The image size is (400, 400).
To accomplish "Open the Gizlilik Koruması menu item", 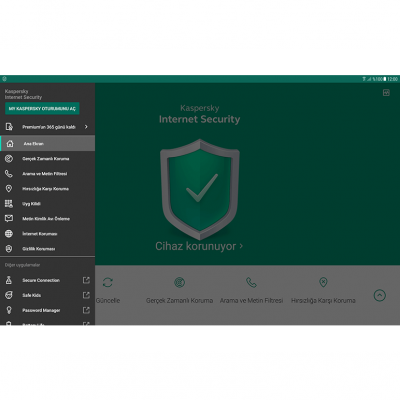I will point(47,249).
